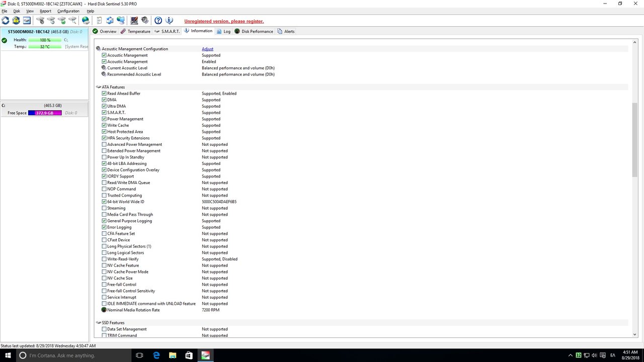Click the monitor graph toolbar icon

[134, 21]
